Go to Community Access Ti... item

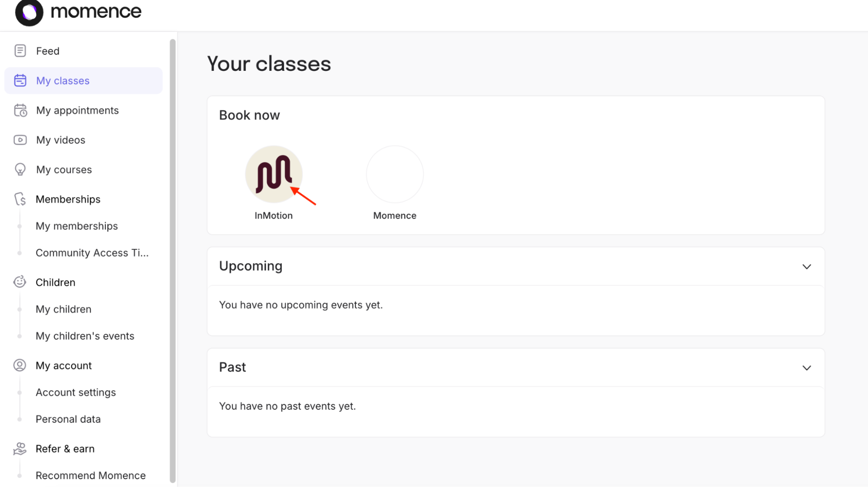click(x=92, y=253)
